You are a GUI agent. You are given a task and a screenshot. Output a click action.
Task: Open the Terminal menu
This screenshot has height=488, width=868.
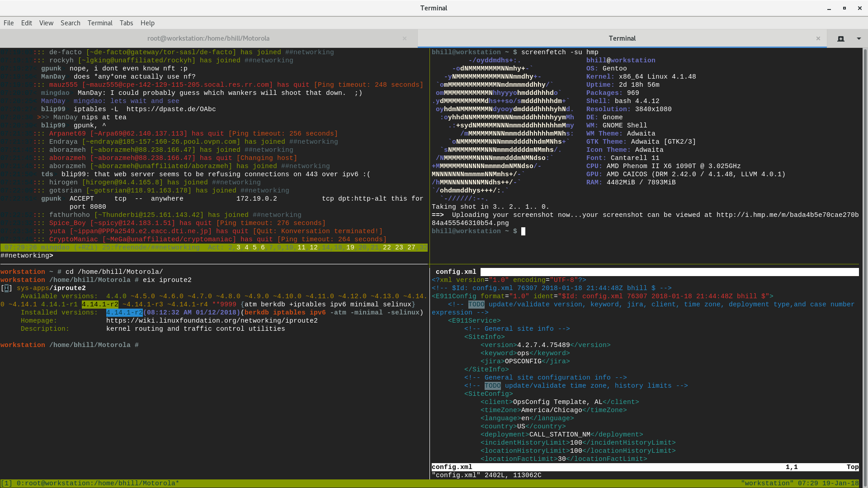coord(100,23)
